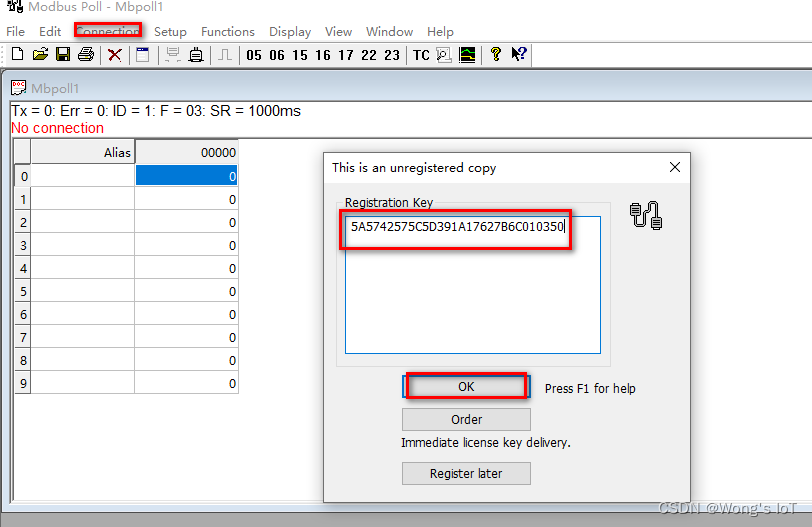The width and height of the screenshot is (812, 527).
Task: Select function 16 in toolbar
Action: [323, 55]
